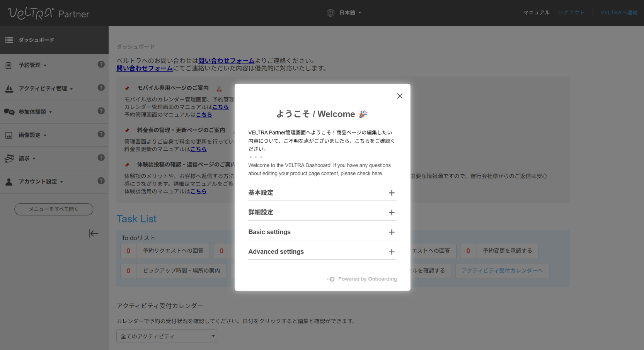
Task: Click the 請求 billing card icon
Action: coord(9,158)
